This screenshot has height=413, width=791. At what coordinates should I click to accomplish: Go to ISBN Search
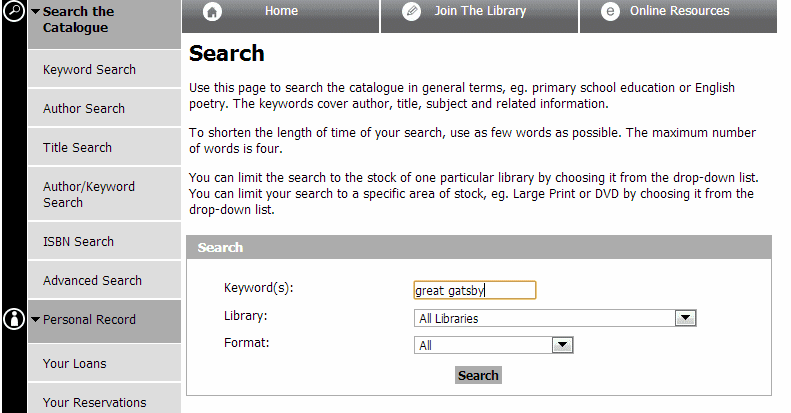[x=78, y=242]
